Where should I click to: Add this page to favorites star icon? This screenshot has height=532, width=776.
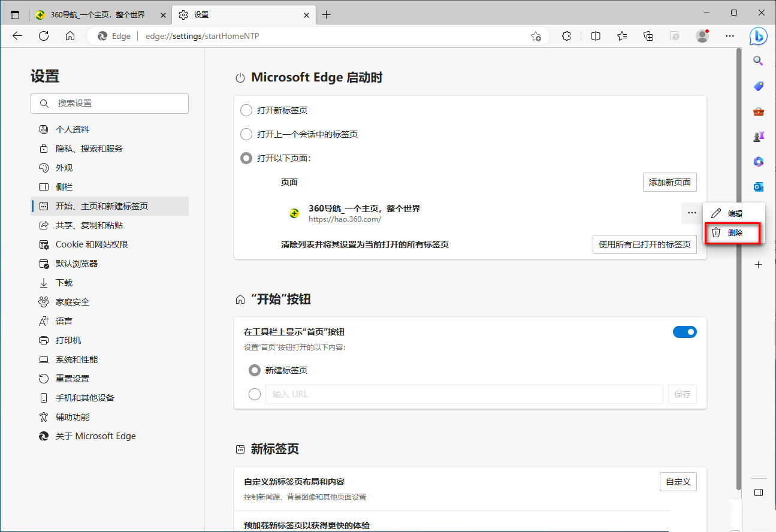click(x=536, y=36)
